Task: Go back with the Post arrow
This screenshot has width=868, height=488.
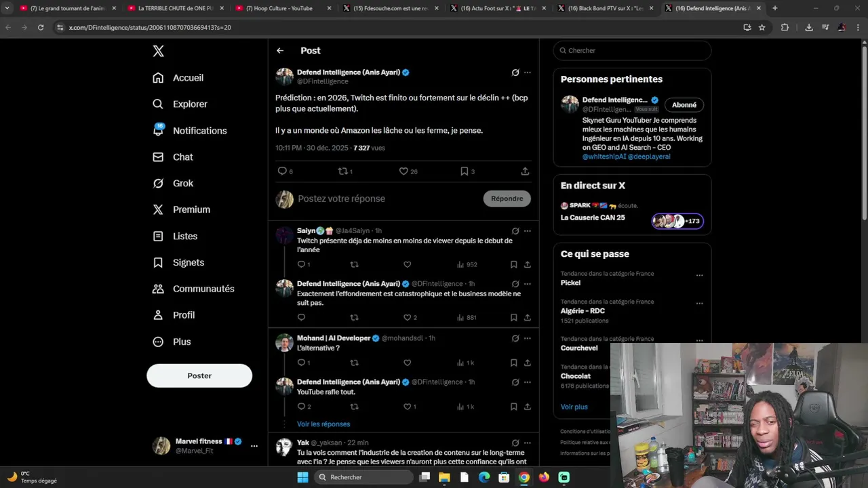Action: pos(280,51)
